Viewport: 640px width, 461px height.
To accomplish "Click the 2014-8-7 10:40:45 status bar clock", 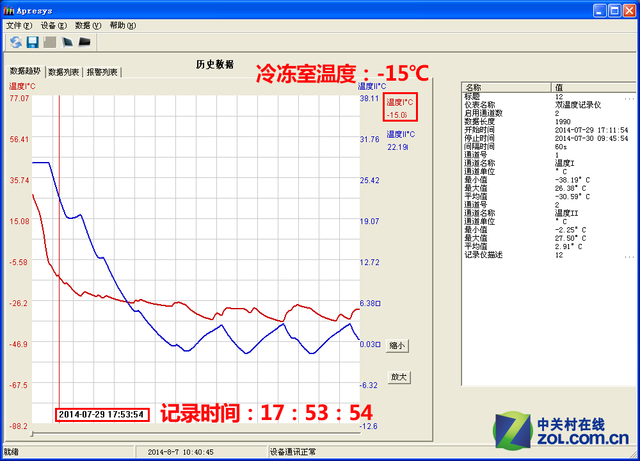I will (x=180, y=452).
